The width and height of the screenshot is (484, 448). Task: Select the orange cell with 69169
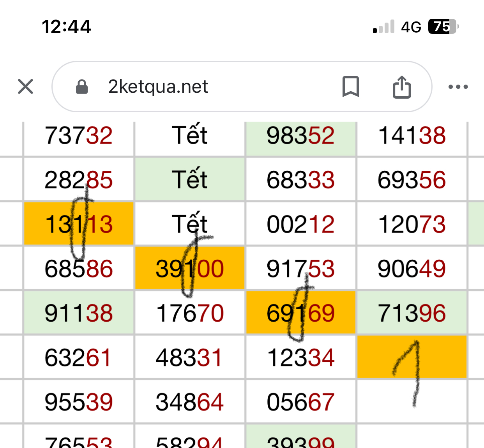[x=300, y=313]
